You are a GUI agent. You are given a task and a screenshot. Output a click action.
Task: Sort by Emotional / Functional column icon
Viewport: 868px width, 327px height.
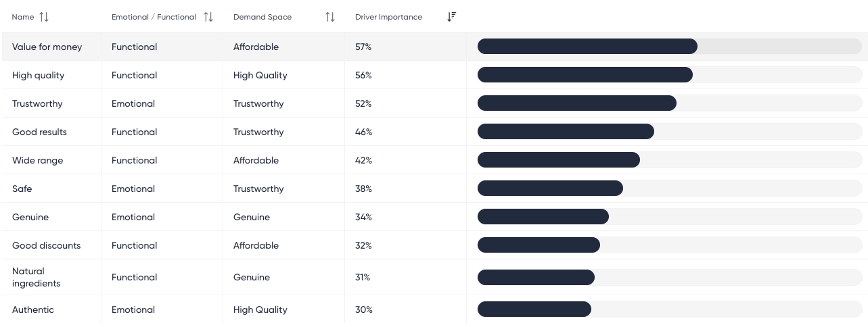pyautogui.click(x=208, y=17)
